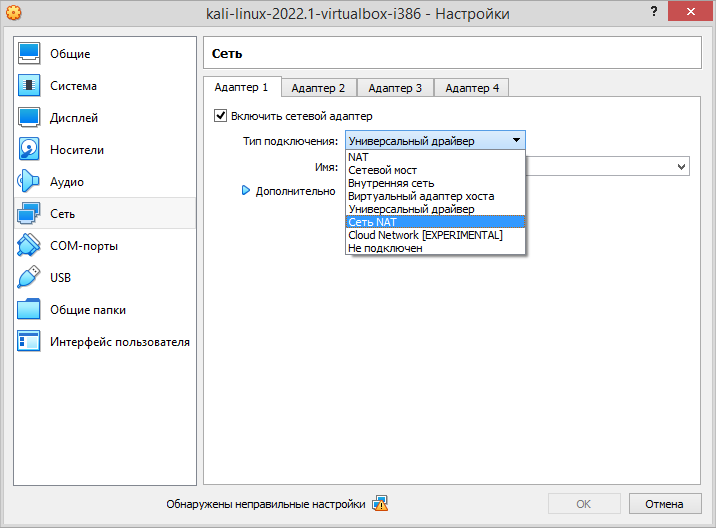Viewport: 716px width, 528px height.
Task: Click the Аудио label in sidebar
Action: click(x=67, y=182)
